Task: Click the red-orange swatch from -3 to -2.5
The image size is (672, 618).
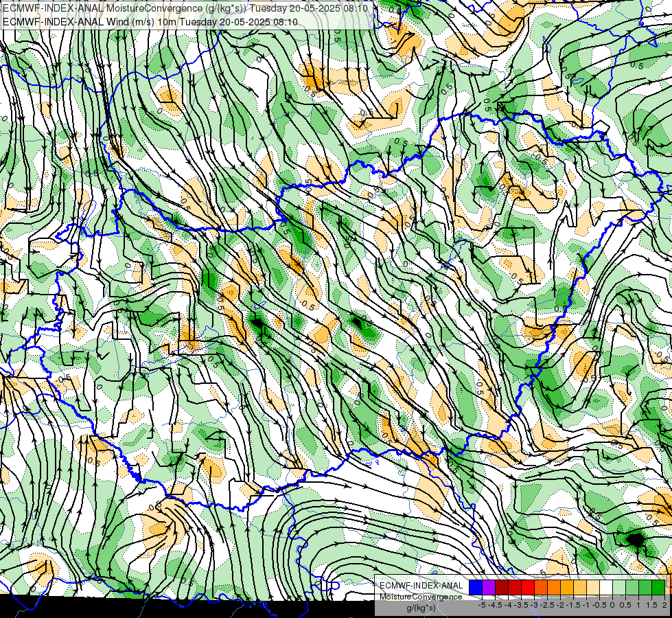Action: point(541,588)
